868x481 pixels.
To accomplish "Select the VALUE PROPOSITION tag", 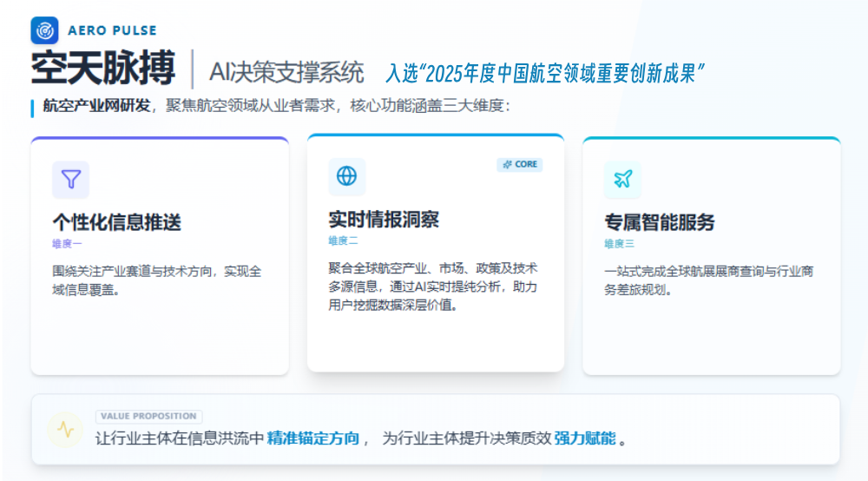I will (x=148, y=417).
